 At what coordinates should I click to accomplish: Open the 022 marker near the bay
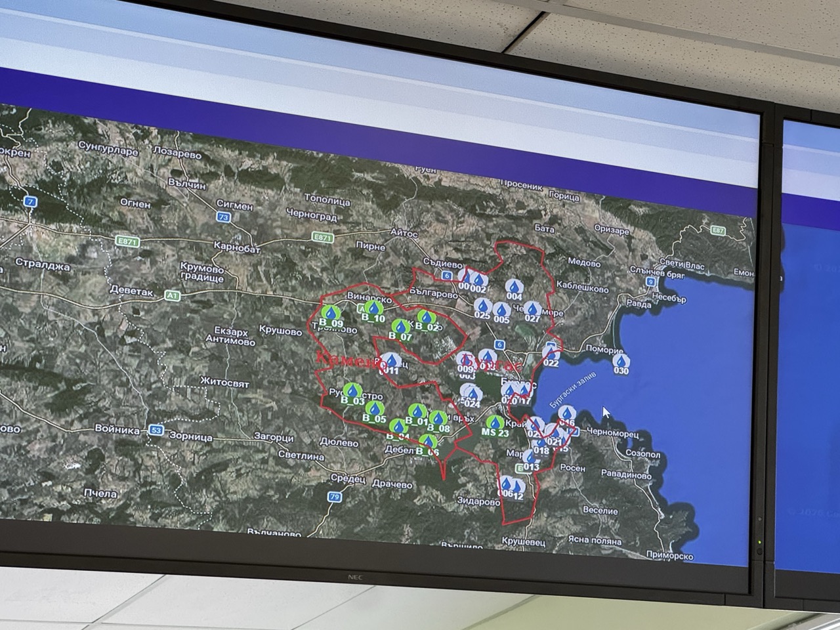551,353
